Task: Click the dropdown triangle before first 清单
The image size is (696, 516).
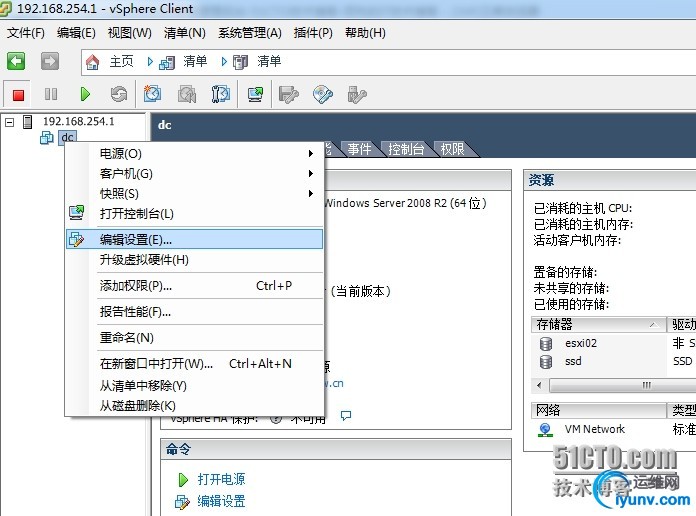Action: [150, 62]
